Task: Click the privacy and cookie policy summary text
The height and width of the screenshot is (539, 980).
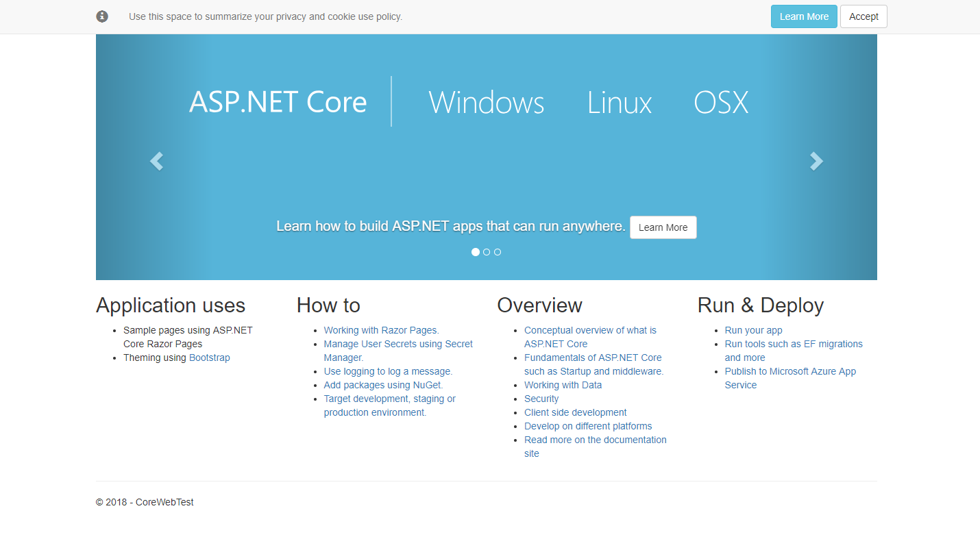Action: coord(265,16)
